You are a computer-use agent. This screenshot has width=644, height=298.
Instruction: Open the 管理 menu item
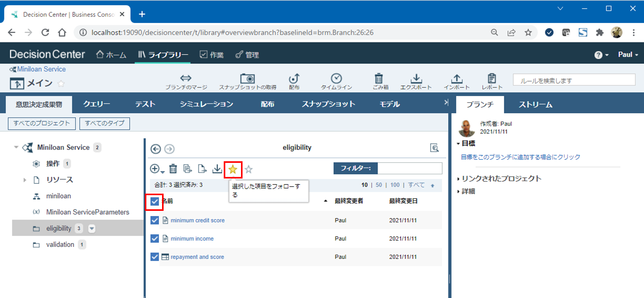(x=247, y=55)
